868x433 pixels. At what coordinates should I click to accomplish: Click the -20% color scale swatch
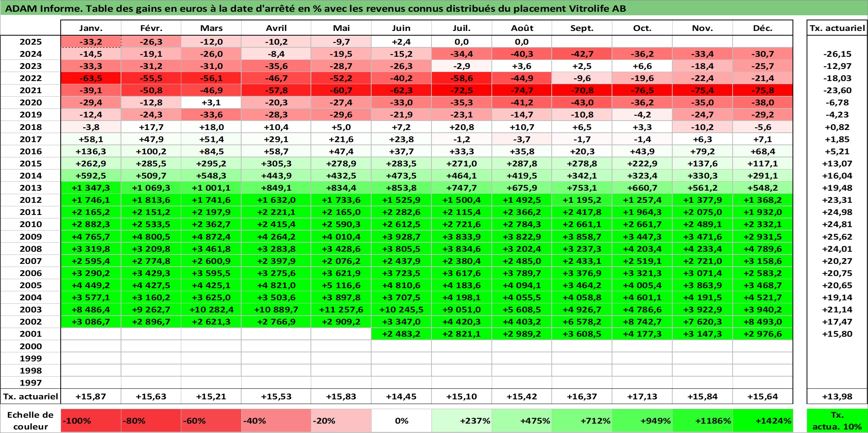341,421
